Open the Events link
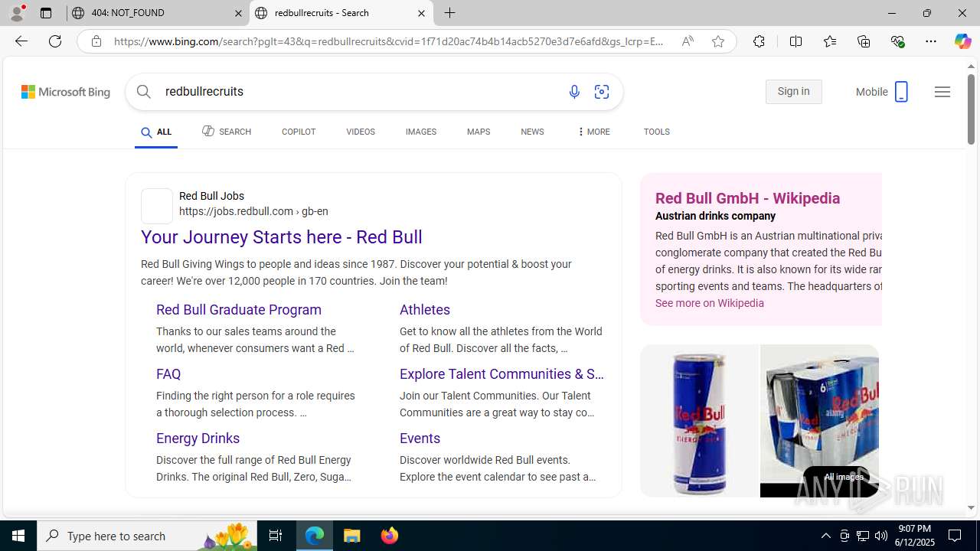The width and height of the screenshot is (980, 551). [x=420, y=439]
